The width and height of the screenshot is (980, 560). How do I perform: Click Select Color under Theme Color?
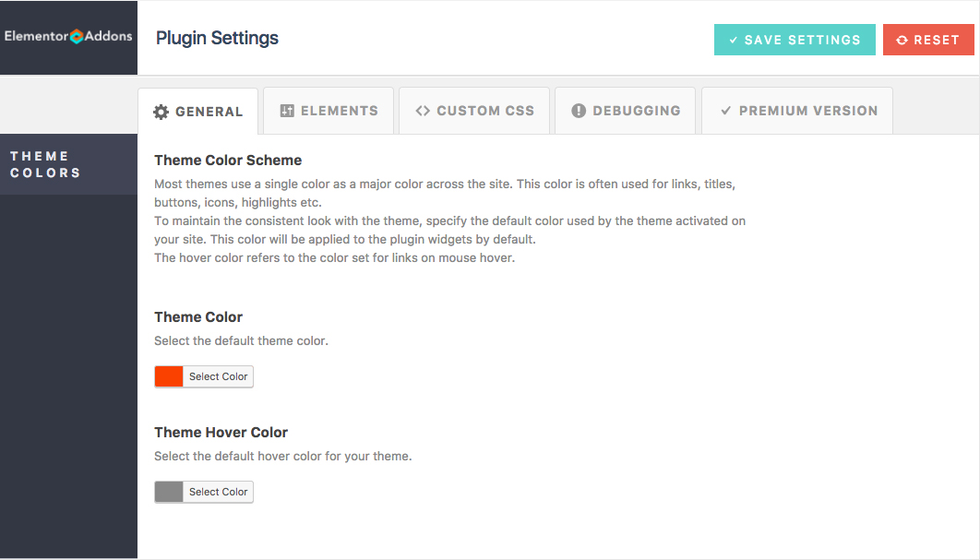coord(218,376)
